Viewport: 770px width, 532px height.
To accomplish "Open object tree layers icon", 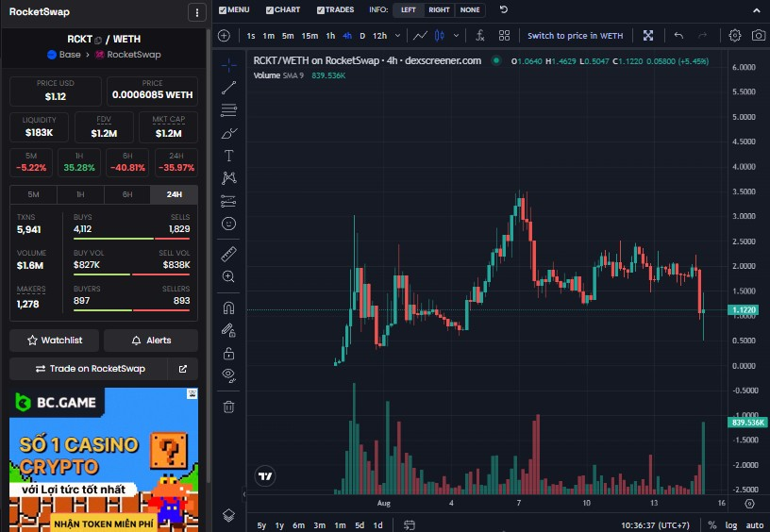I will pyautogui.click(x=229, y=515).
